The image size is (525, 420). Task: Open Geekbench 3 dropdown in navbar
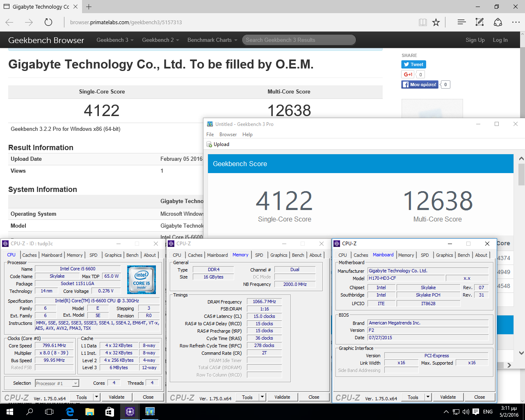coord(115,40)
